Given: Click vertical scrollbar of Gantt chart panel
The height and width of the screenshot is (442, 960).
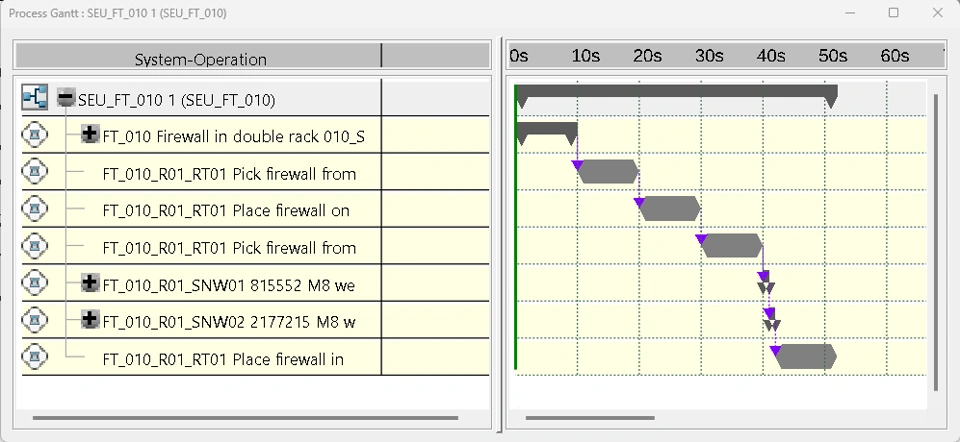Looking at the screenshot, I should pyautogui.click(x=936, y=242).
